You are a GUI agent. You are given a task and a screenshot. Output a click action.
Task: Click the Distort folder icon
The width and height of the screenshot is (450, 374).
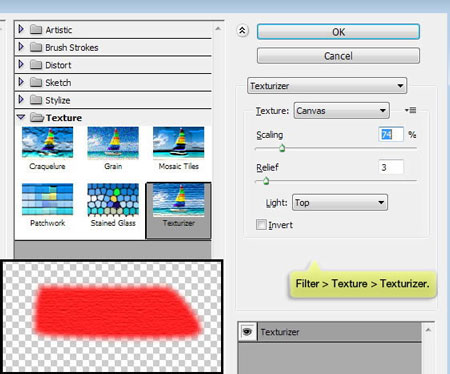(x=36, y=65)
